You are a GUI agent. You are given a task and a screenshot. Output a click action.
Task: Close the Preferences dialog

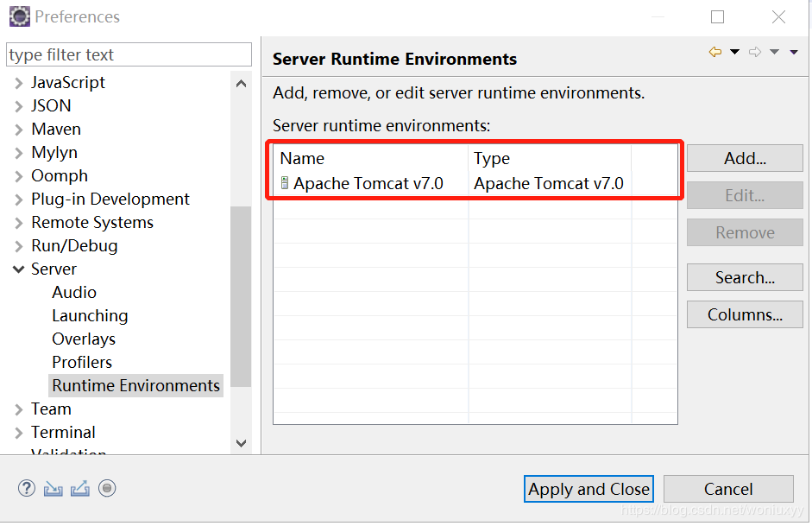tap(778, 17)
